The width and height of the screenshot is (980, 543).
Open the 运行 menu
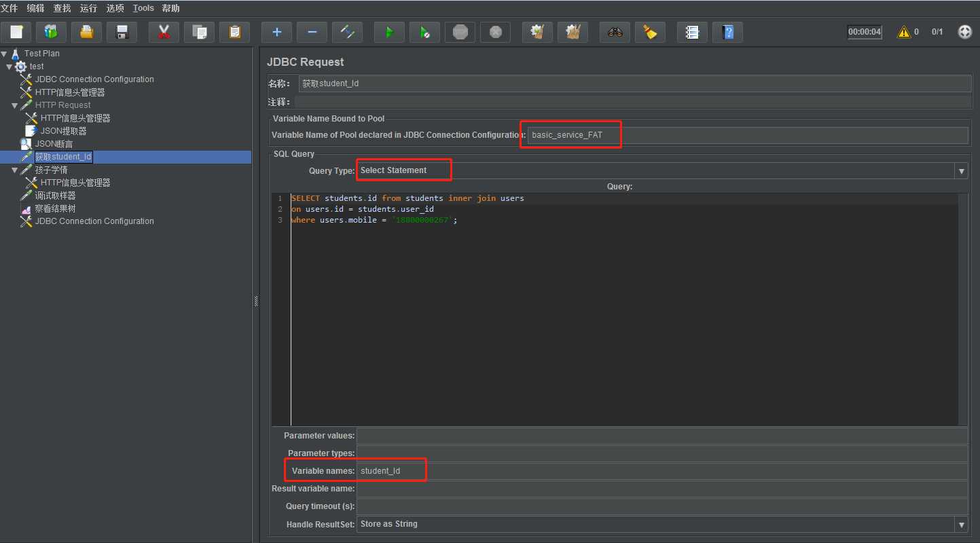[88, 8]
